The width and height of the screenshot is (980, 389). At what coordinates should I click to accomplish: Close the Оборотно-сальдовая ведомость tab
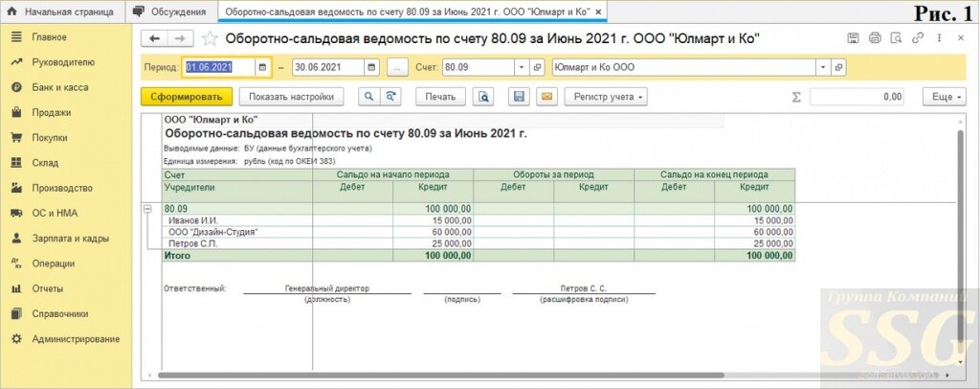click(598, 11)
